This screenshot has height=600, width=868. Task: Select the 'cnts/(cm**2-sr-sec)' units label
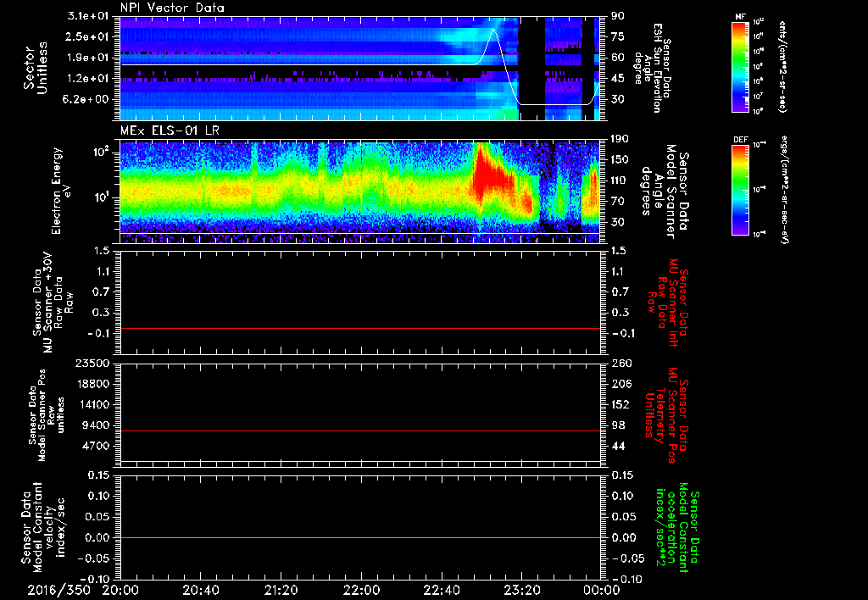782,66
